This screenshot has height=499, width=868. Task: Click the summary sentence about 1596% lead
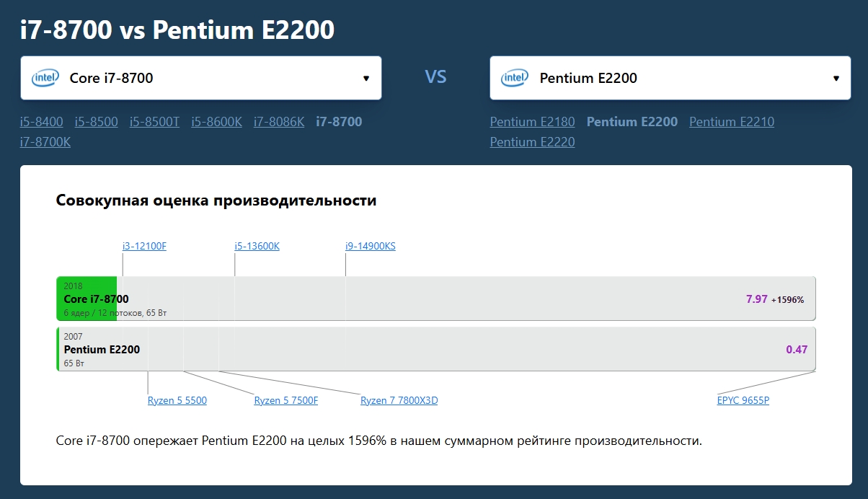379,441
